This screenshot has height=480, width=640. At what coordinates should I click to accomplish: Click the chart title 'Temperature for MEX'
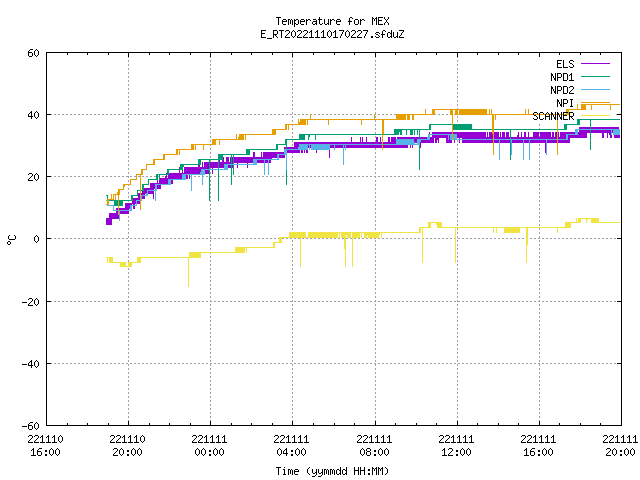coord(332,21)
